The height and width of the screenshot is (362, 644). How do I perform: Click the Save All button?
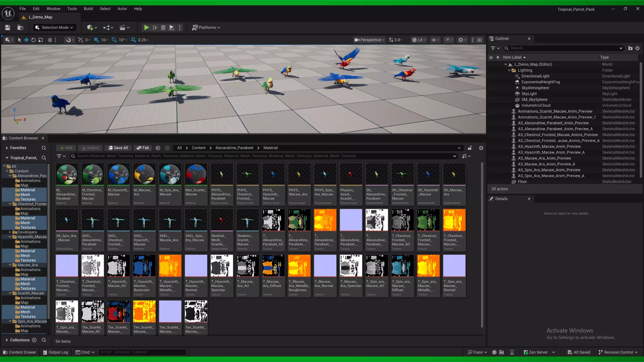[x=118, y=148]
